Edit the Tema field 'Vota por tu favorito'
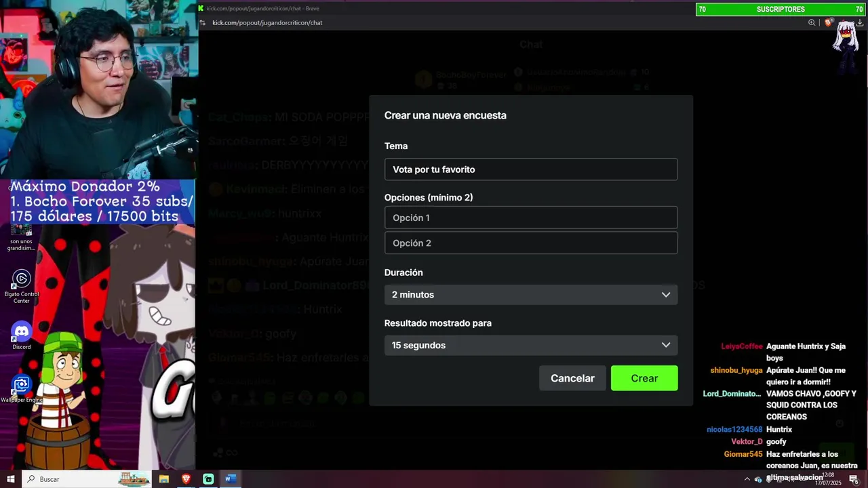Viewport: 868px width, 488px height. tap(530, 169)
